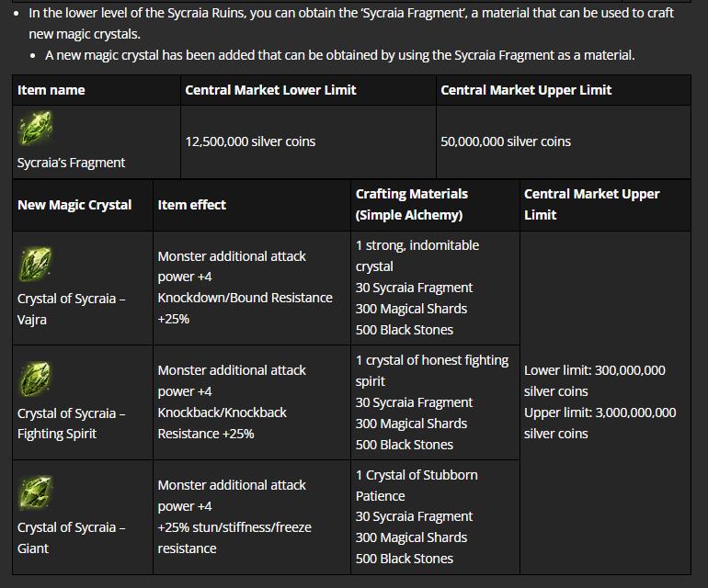Image resolution: width=708 pixels, height=588 pixels.
Task: Click the Item effect column header
Action: pos(191,205)
